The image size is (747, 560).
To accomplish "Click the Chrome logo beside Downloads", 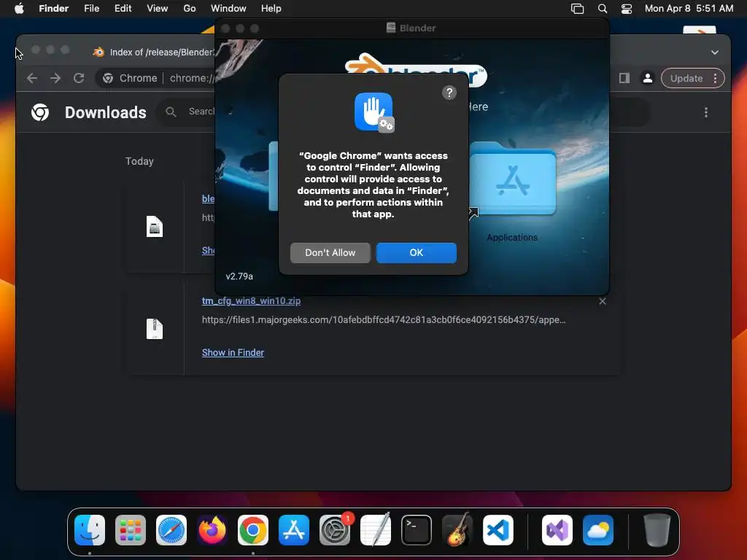I will tap(40, 112).
